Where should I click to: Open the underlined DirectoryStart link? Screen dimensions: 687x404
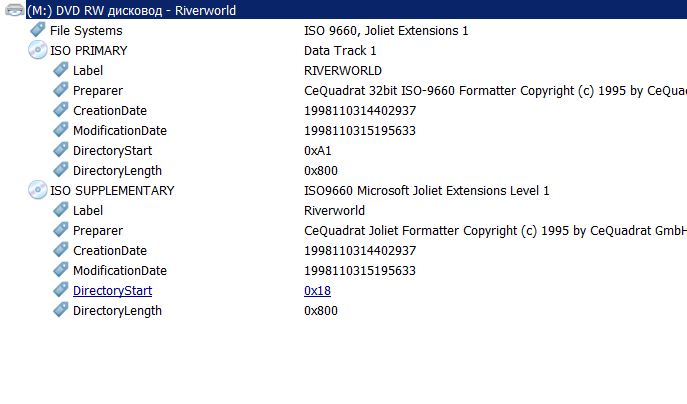point(112,291)
